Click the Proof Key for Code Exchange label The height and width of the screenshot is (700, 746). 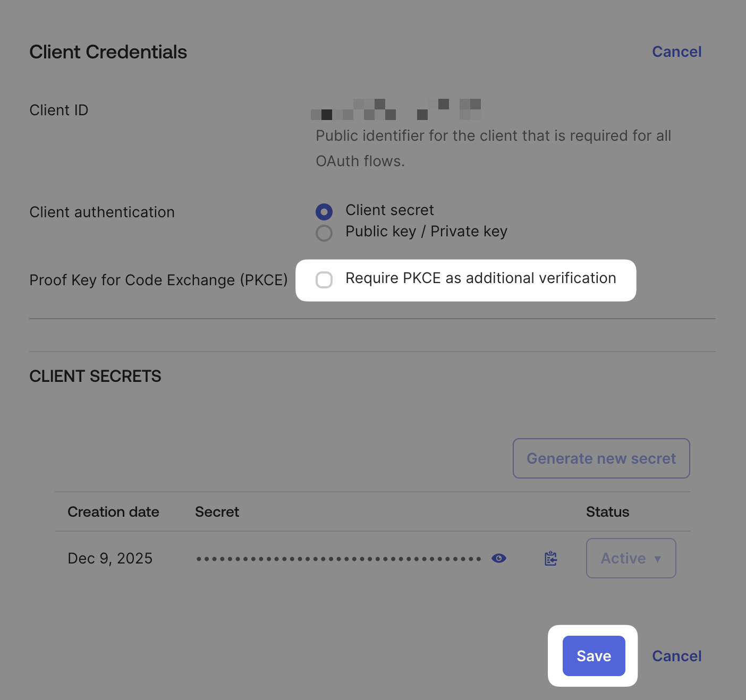click(x=158, y=280)
